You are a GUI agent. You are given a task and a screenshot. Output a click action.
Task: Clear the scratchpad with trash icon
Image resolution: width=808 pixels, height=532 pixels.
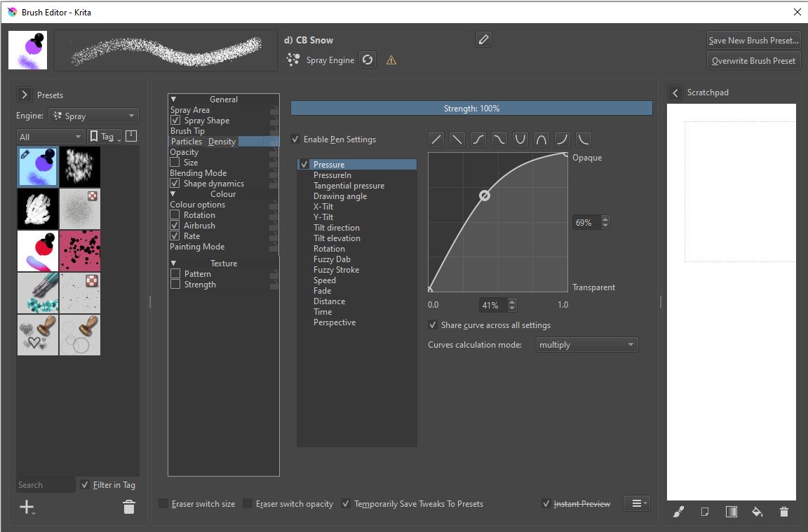point(783,512)
